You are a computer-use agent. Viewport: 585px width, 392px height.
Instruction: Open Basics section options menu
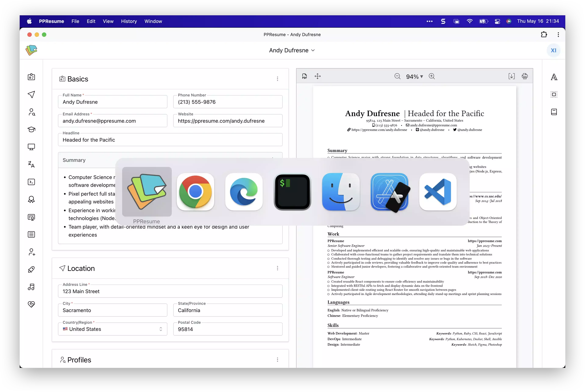[x=277, y=79]
